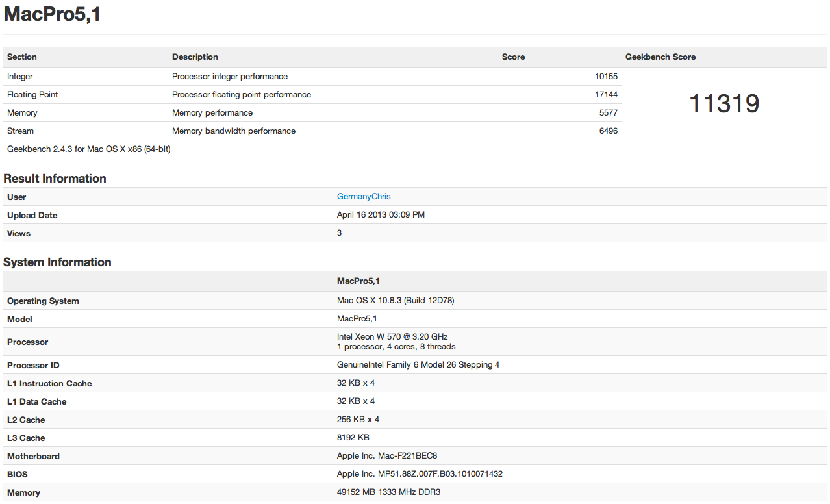Click the Description column header
830x504 pixels.
pos(195,57)
